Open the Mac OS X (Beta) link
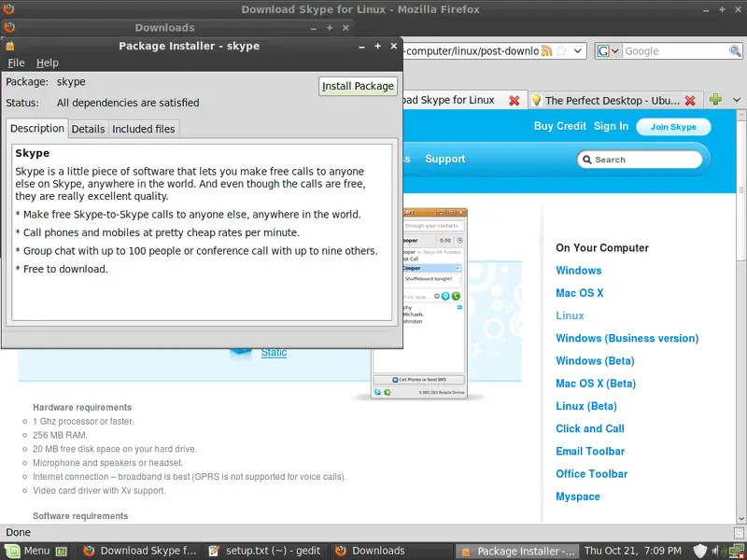Viewport: 747px width, 560px height. point(596,384)
